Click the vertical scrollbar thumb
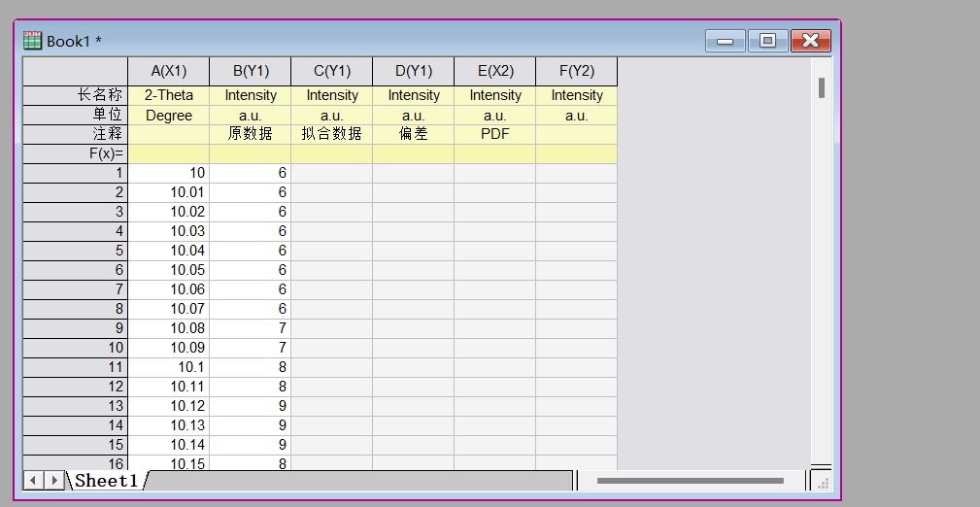980x507 pixels. [822, 88]
